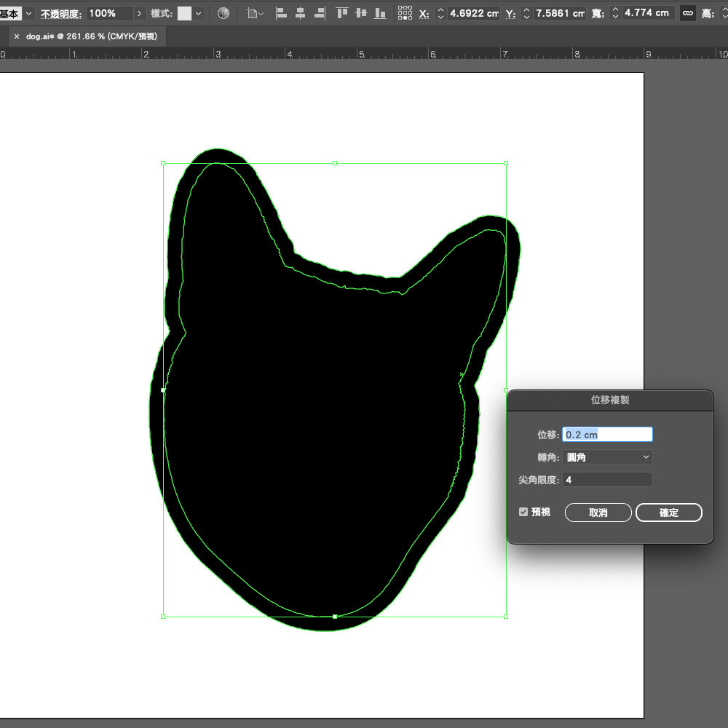Image resolution: width=728 pixels, height=728 pixels.
Task: Click the horizontal align right icon
Action: pos(318,13)
